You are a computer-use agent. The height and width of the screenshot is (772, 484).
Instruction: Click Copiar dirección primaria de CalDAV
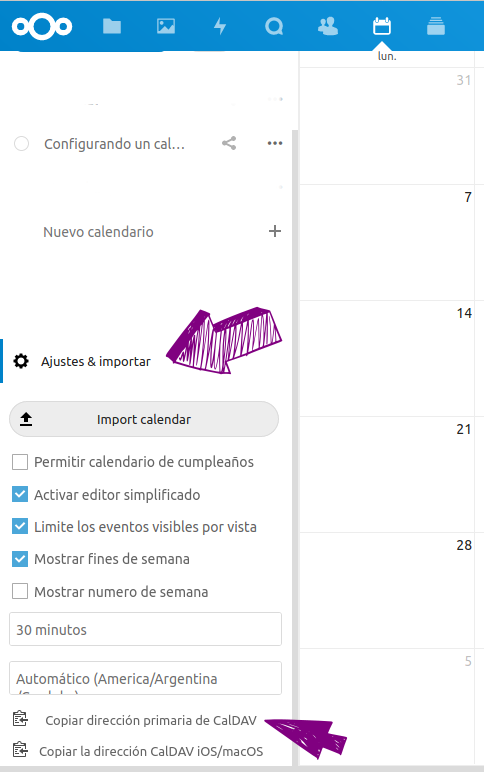(151, 720)
